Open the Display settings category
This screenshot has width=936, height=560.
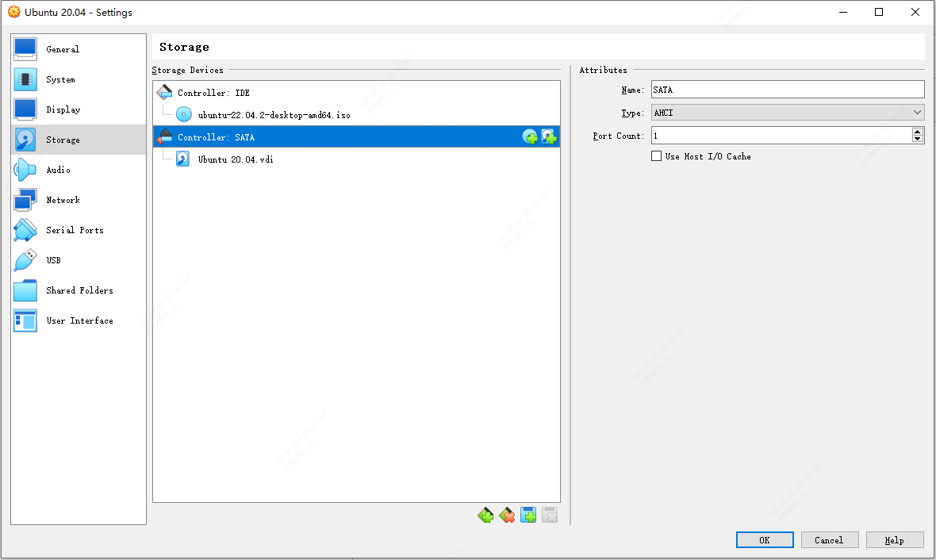coord(79,109)
